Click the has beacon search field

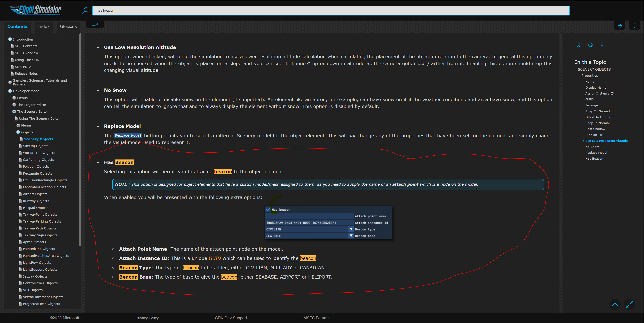coord(325,10)
